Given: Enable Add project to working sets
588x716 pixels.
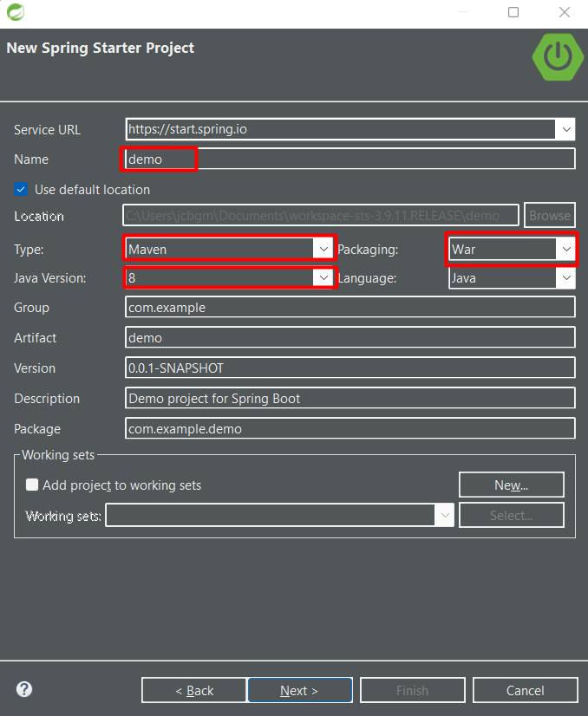Looking at the screenshot, I should click(x=32, y=485).
